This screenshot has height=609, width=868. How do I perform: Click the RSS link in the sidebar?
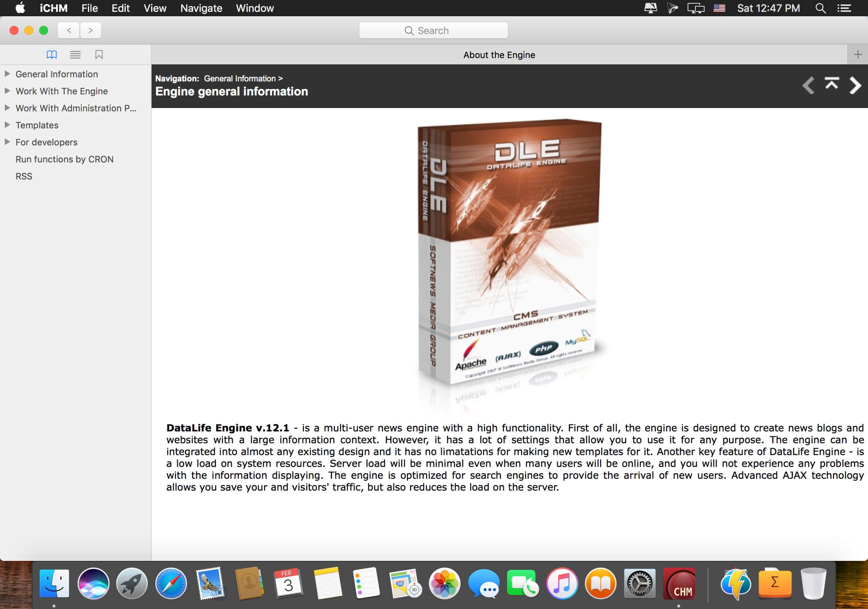click(24, 175)
